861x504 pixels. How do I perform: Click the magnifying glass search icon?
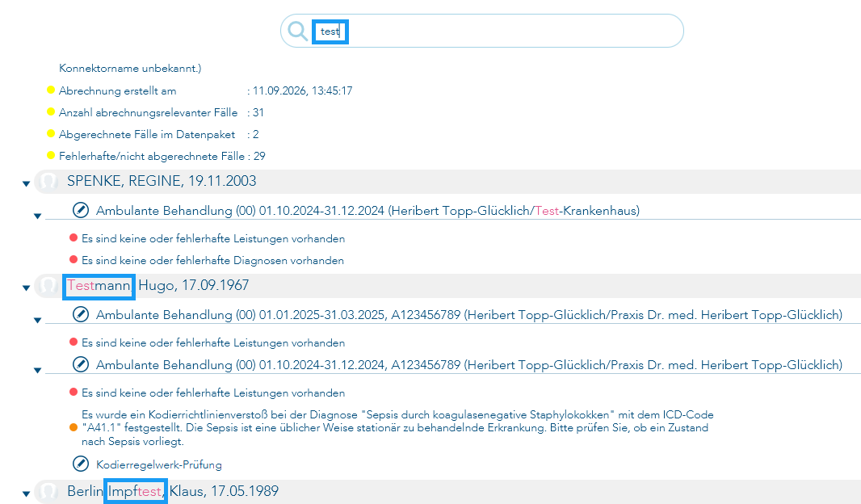[x=297, y=31]
